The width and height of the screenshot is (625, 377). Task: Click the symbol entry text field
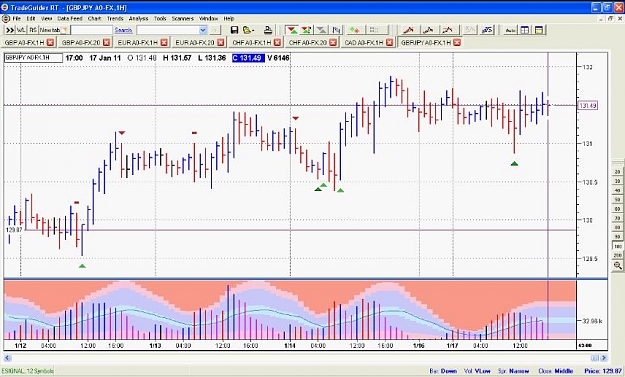pos(92,30)
